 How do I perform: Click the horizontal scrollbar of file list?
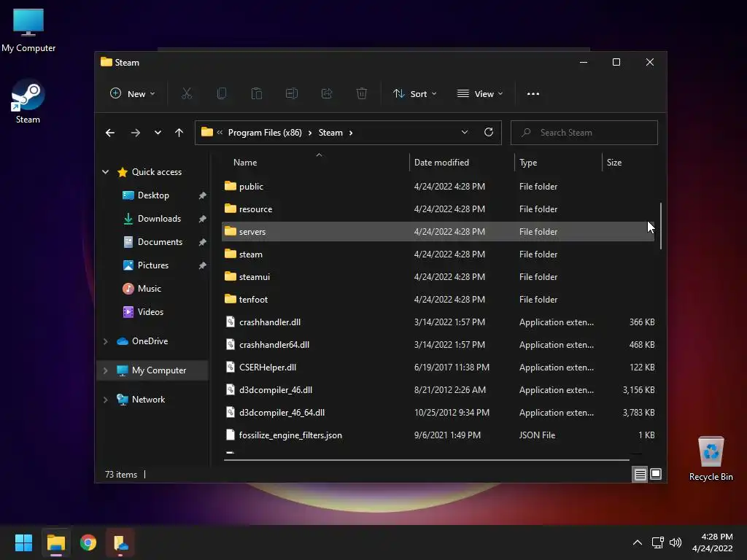click(x=426, y=460)
